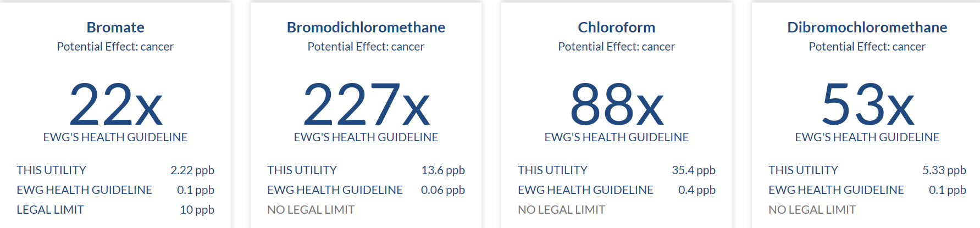Click the 0.4 ppb health guideline value
Screen dimensions: 980x228
tap(696, 190)
